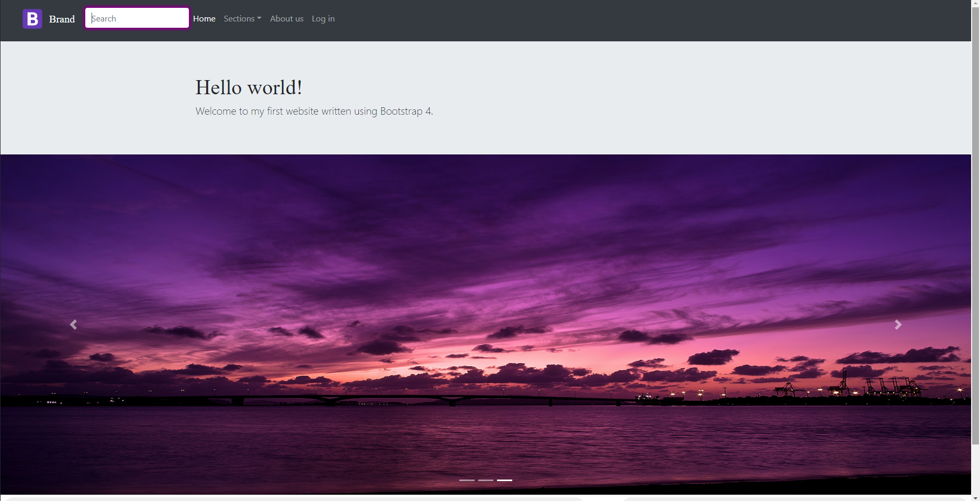Click the scrollbar down arrow
980x501 pixels.
click(x=975, y=498)
